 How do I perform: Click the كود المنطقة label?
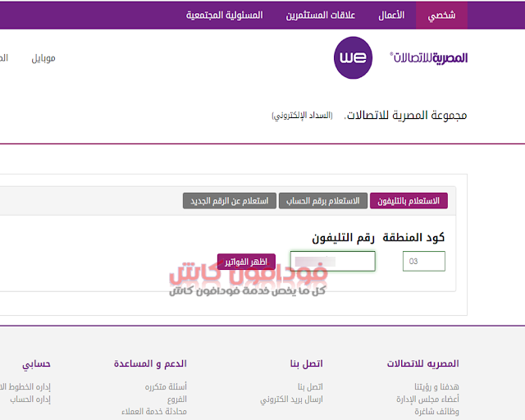click(413, 237)
